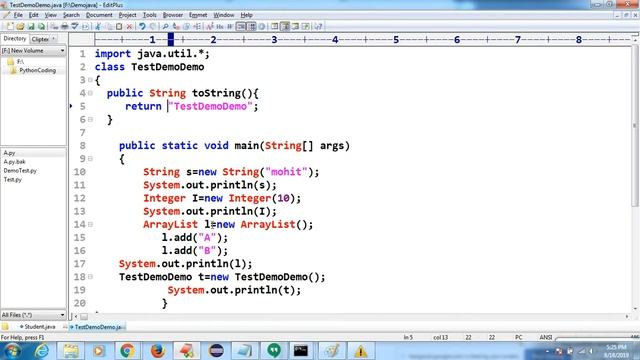Open Firefox from the taskbar

point(157,351)
